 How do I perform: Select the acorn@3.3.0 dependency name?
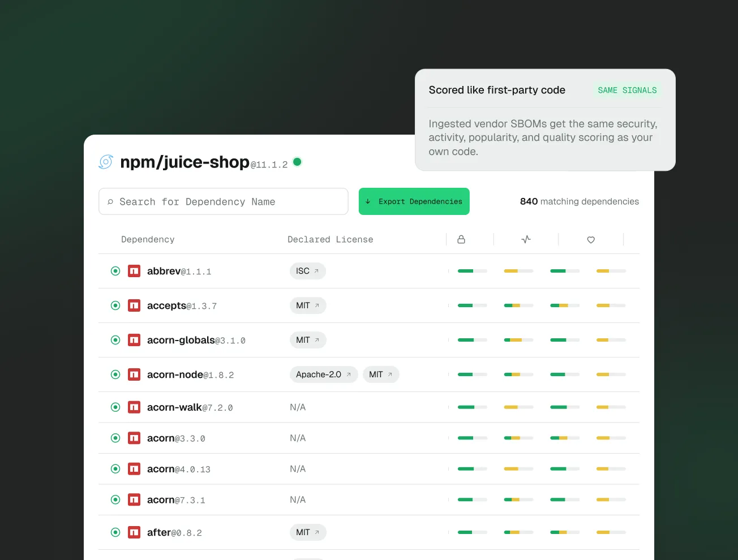coord(176,438)
